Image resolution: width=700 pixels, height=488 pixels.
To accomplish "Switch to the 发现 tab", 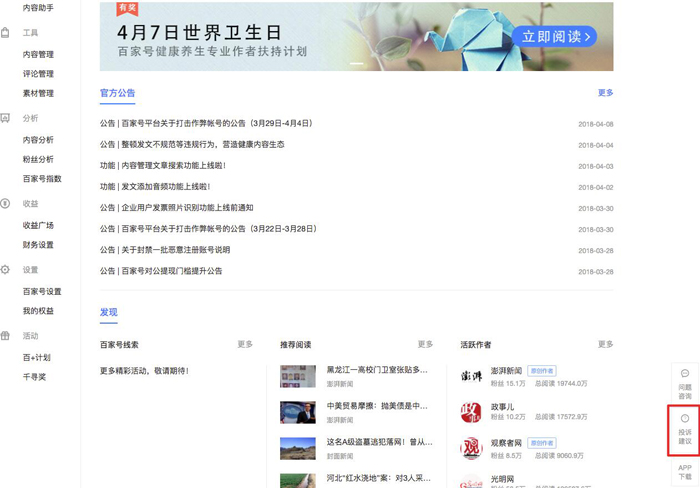I will [108, 312].
